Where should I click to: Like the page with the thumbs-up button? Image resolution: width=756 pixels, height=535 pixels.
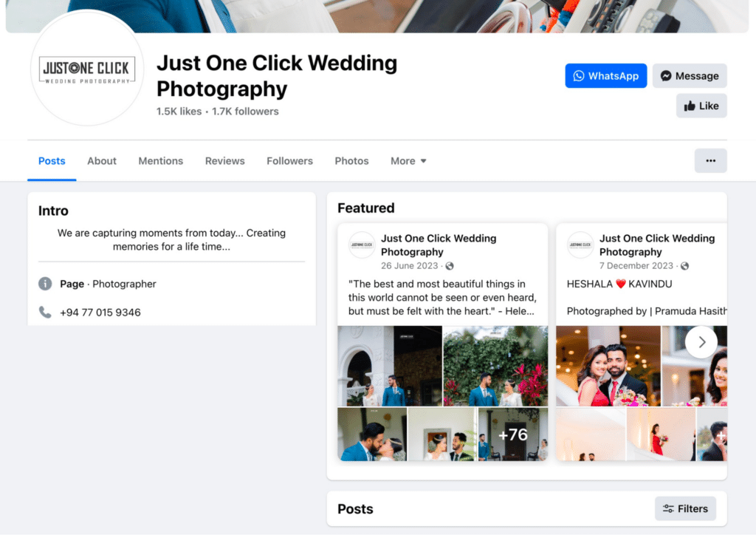[x=701, y=106]
